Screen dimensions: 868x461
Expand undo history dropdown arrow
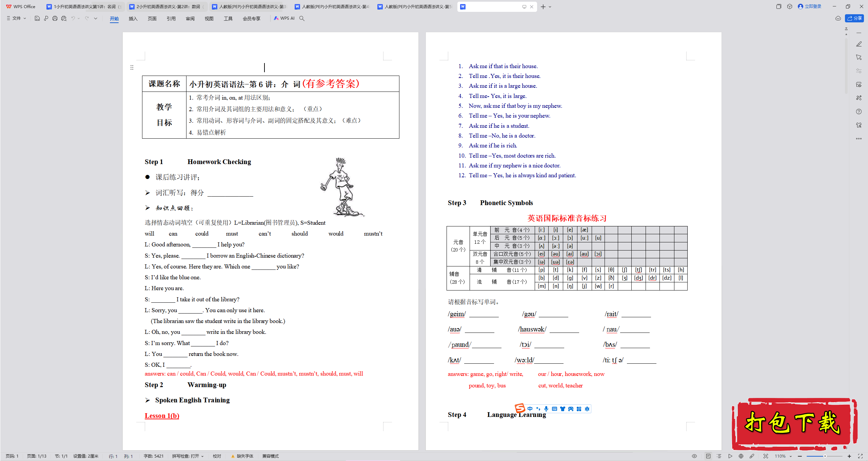(x=79, y=18)
